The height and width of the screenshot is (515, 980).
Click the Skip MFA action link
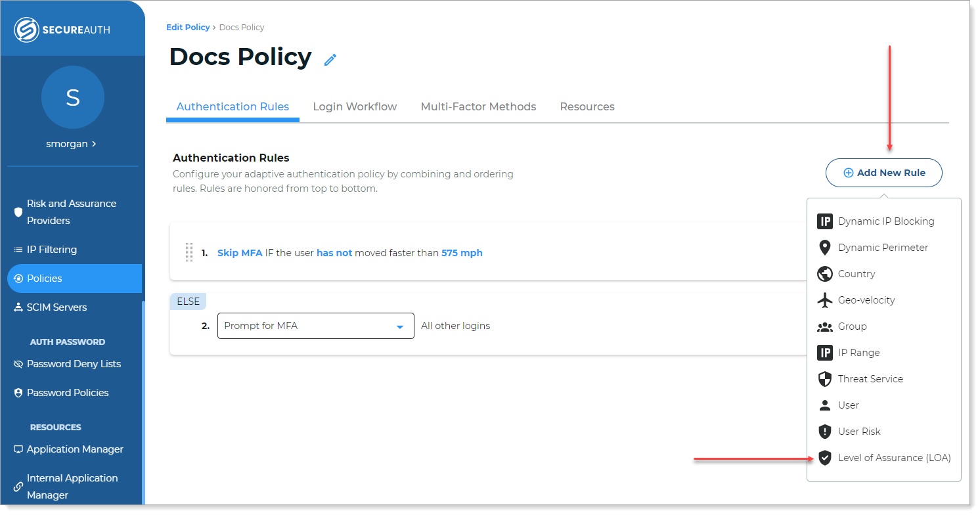[240, 253]
